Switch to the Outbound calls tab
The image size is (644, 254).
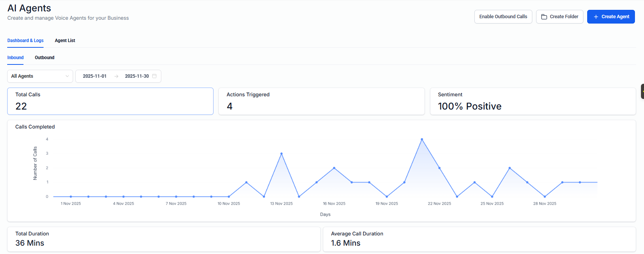pyautogui.click(x=44, y=58)
